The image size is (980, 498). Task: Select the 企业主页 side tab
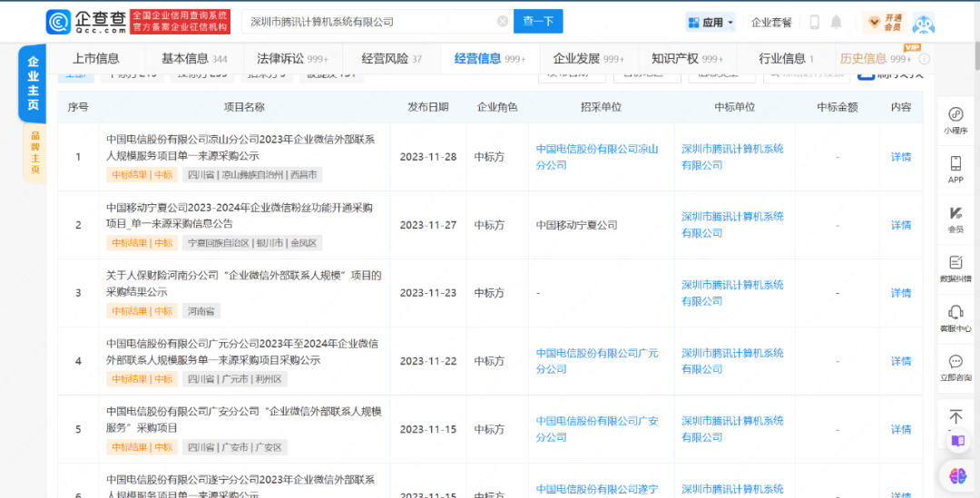[x=33, y=83]
